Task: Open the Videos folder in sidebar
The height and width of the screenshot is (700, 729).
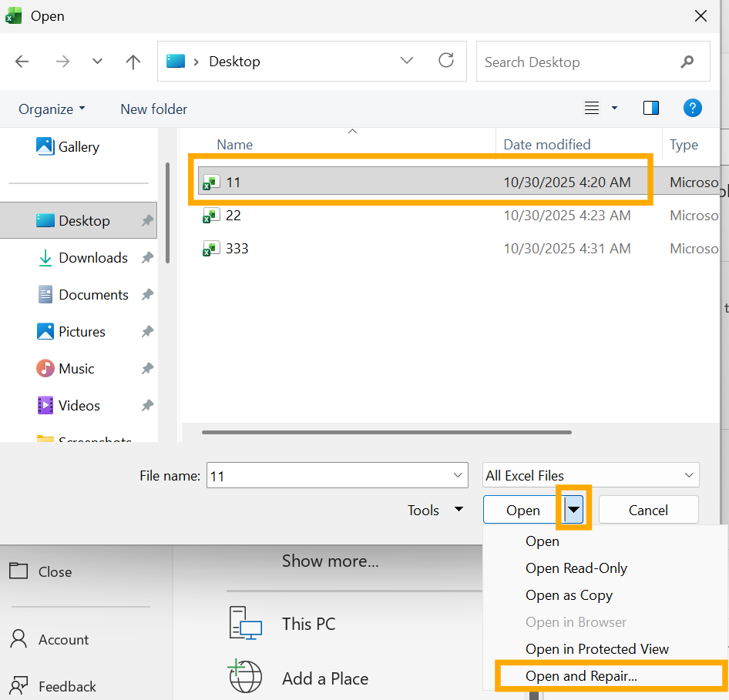Action: point(79,405)
